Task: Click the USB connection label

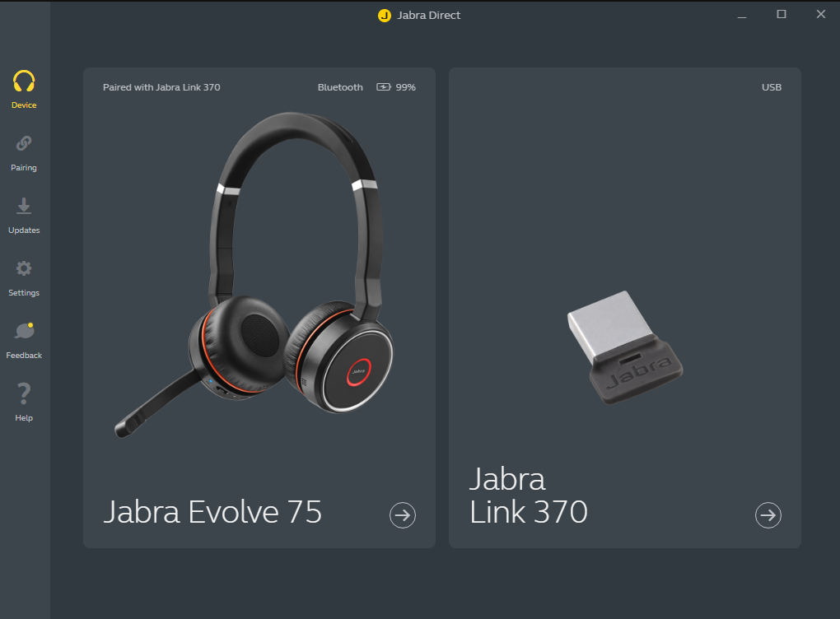Action: [x=772, y=87]
